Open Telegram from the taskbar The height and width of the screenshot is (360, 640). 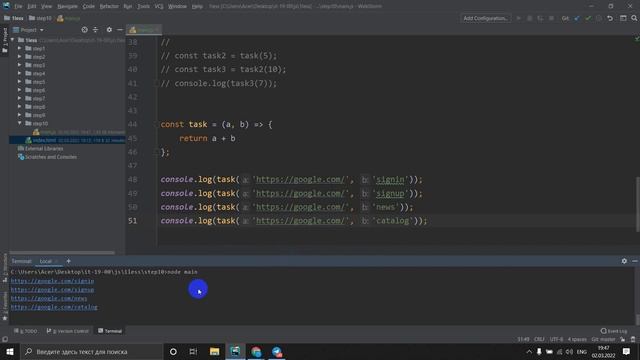coord(277,351)
